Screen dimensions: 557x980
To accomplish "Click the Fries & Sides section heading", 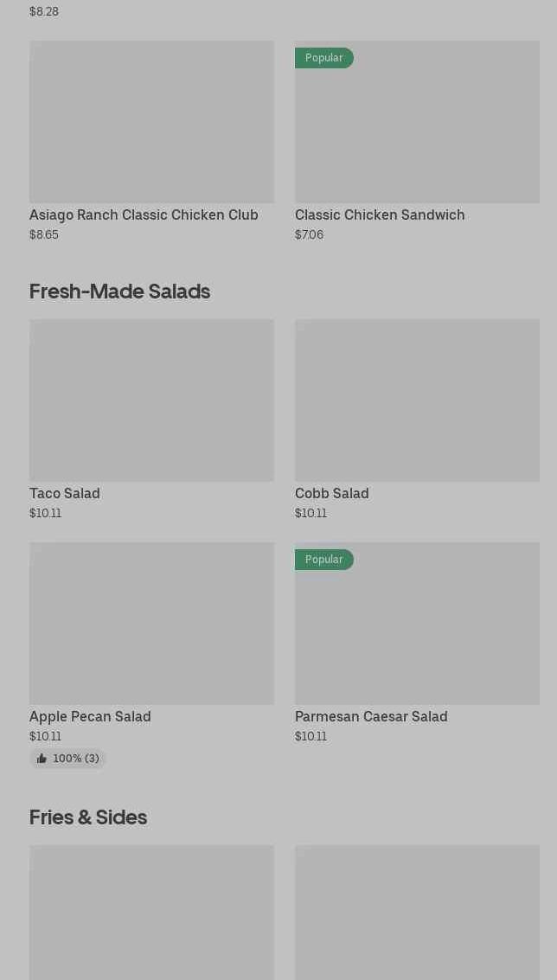I will (x=88, y=817).
